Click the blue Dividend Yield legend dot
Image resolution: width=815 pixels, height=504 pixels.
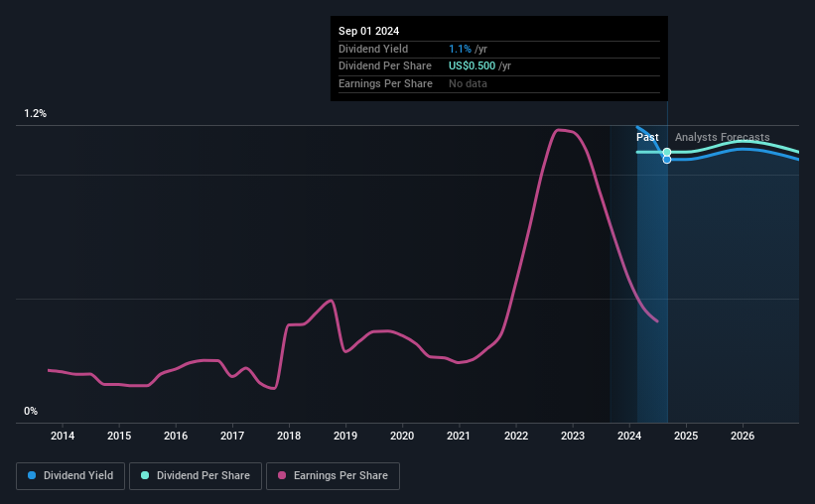coord(32,475)
